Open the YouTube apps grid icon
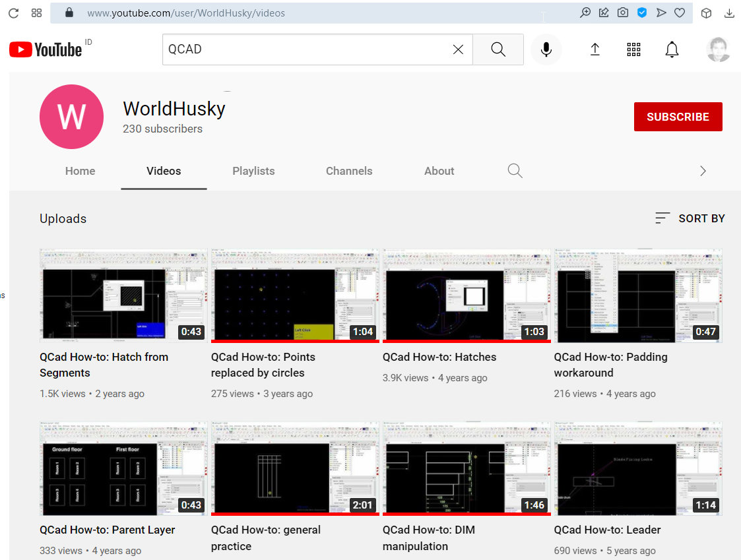This screenshot has width=741, height=560. (633, 49)
